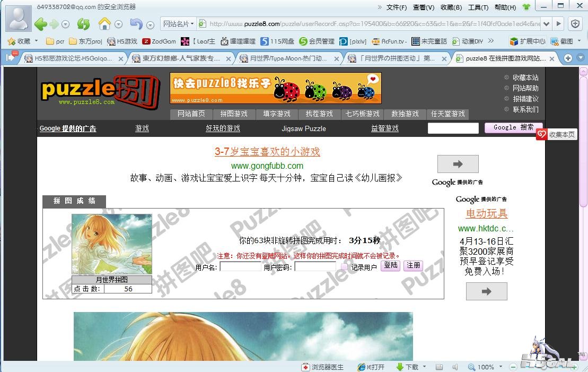Open the 会员管理 bookmark
Image resolution: width=588 pixels, height=372 pixels.
point(317,41)
